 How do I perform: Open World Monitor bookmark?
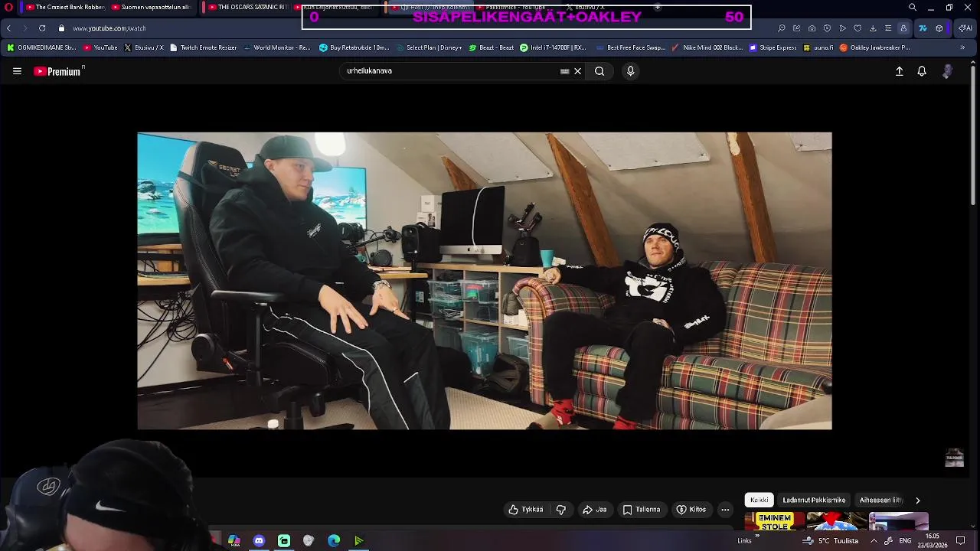pyautogui.click(x=276, y=47)
